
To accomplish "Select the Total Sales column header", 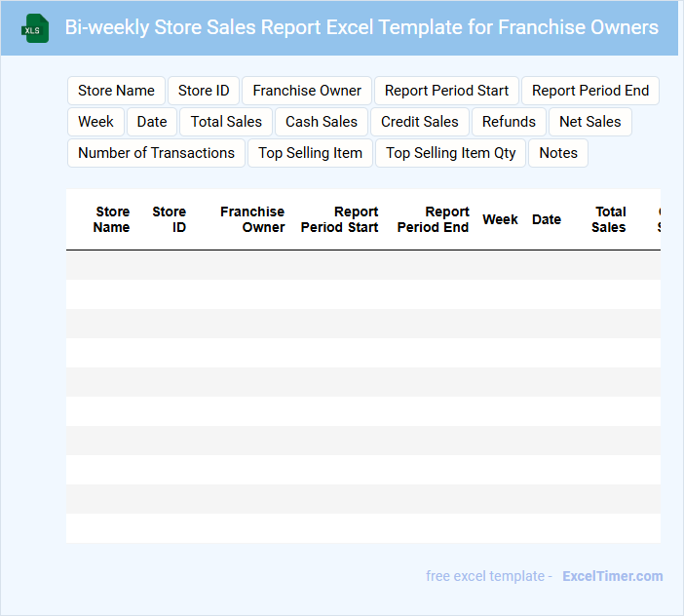I will point(610,219).
